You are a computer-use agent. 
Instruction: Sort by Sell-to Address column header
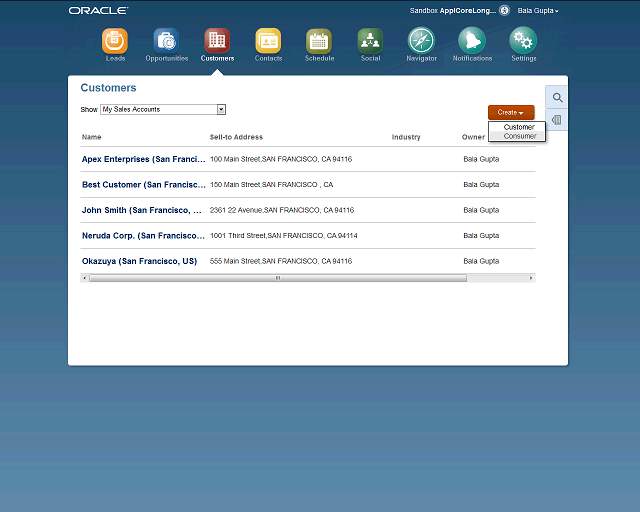pyautogui.click(x=236, y=137)
